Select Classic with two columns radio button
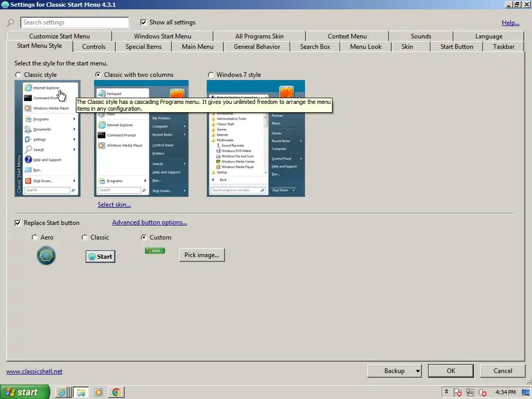Screen dimensions: 532x399 (98, 75)
